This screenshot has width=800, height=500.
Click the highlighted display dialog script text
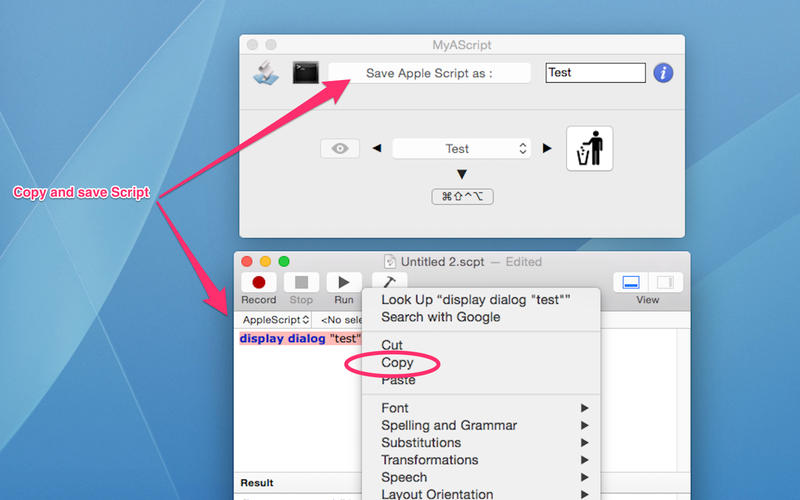coord(301,338)
